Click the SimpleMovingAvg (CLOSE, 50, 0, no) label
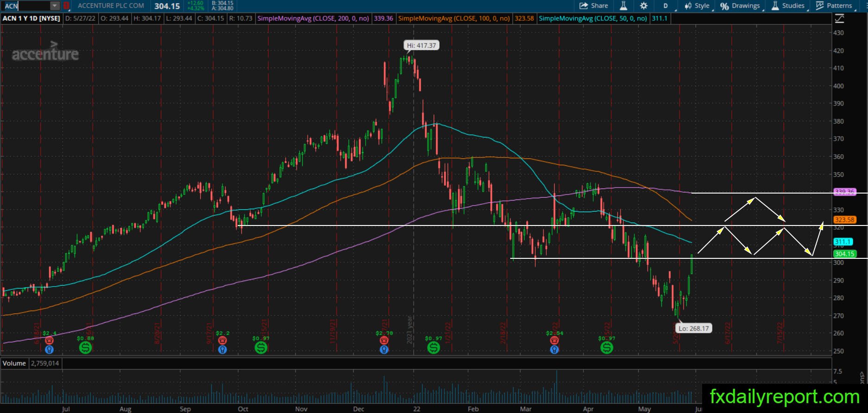868x413 pixels. tap(593, 19)
